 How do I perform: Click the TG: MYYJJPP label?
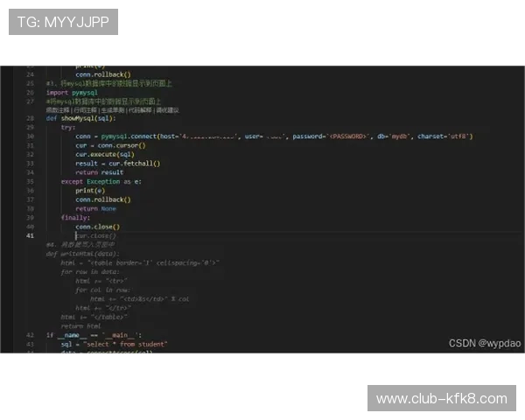(63, 21)
